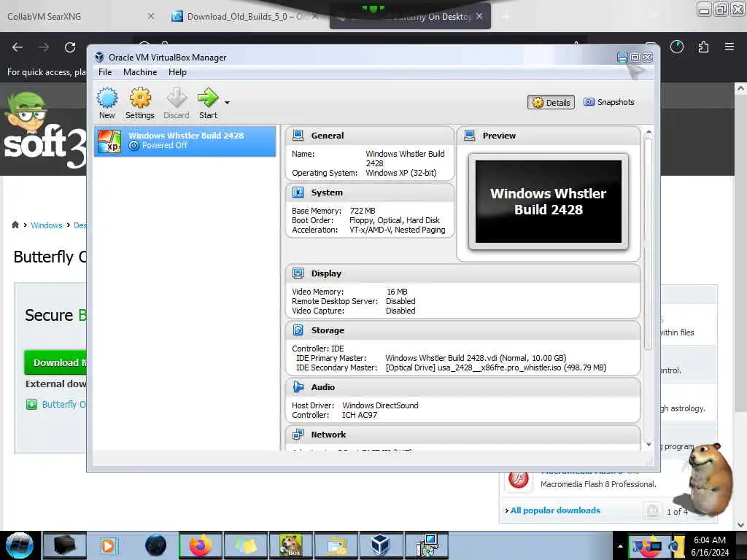Click the Preview section monitor icon
The width and height of the screenshot is (747, 560).
coord(470,135)
